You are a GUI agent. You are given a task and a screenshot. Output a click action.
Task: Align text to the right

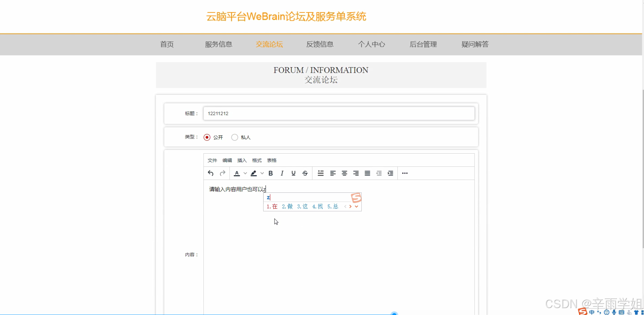pos(356,173)
